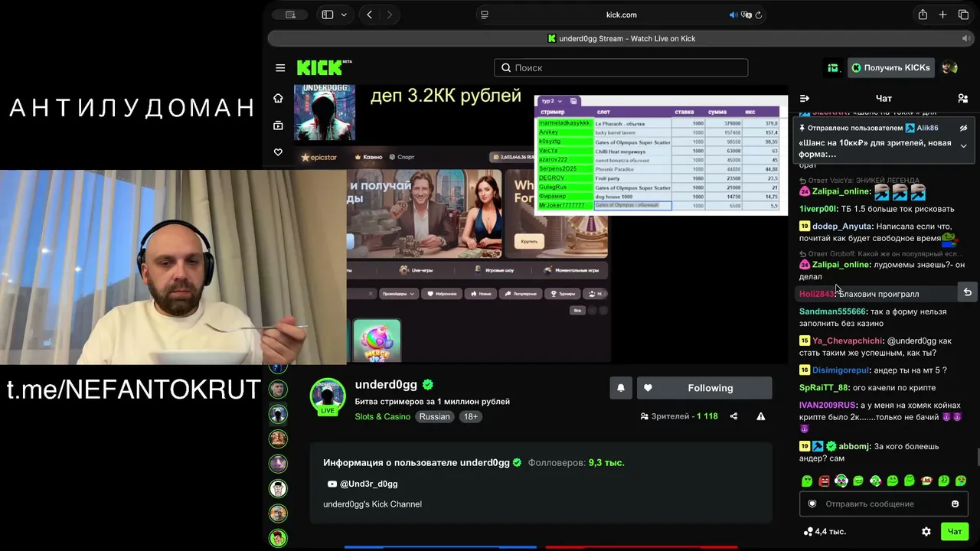Go to Kick home sidebar icon

278,98
